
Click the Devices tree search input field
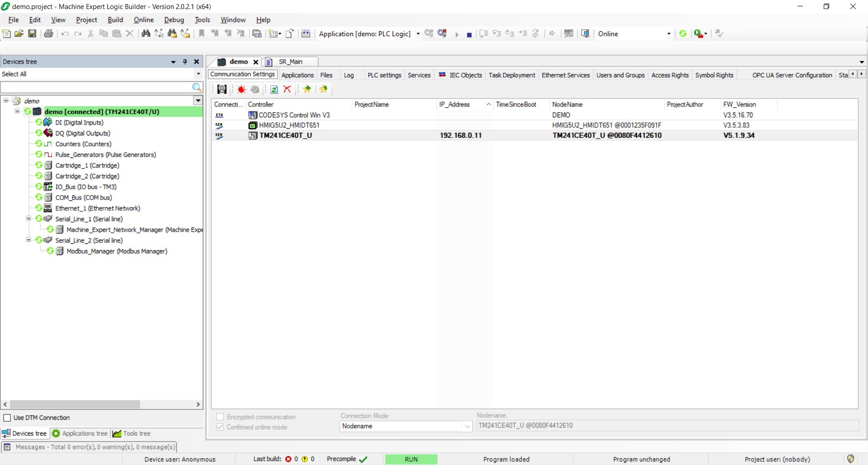pos(96,87)
